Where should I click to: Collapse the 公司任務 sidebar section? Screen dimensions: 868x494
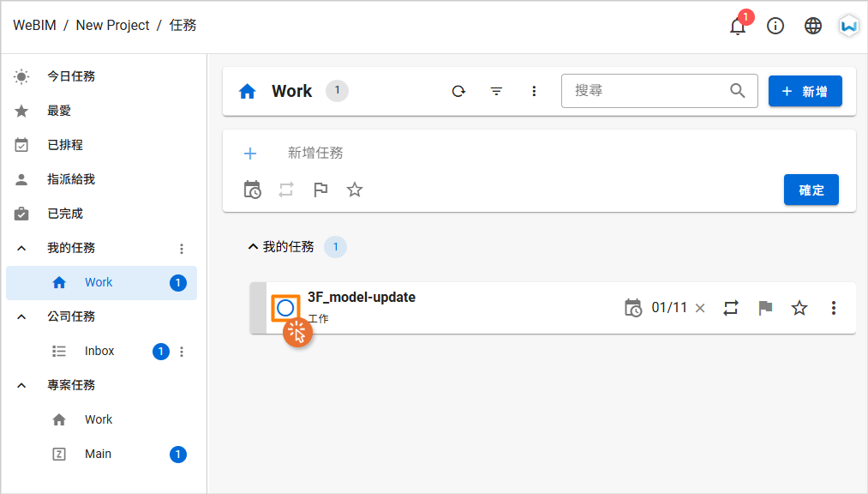click(21, 316)
